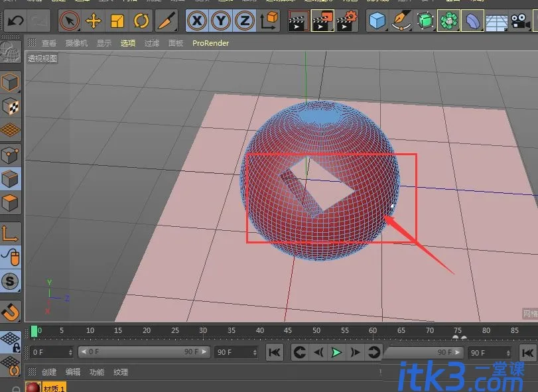The height and width of the screenshot is (392, 538).
Task: Select the Live Selection cursor tool
Action: 70,21
